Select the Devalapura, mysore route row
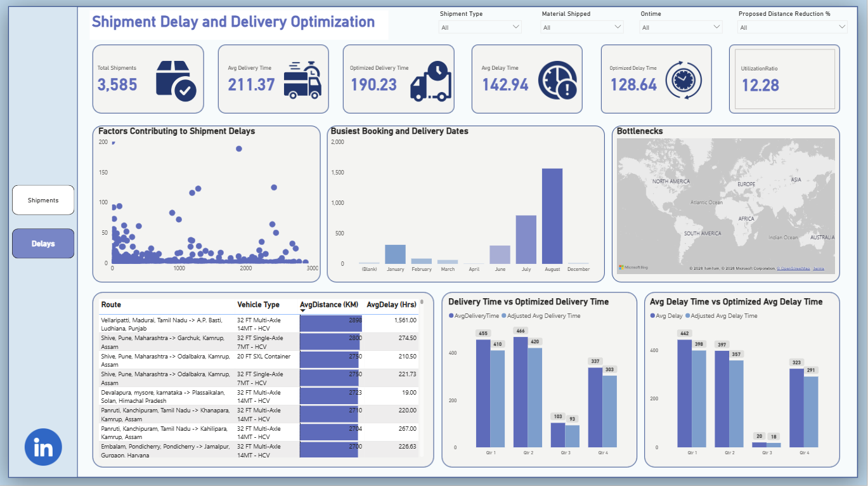 pos(259,397)
